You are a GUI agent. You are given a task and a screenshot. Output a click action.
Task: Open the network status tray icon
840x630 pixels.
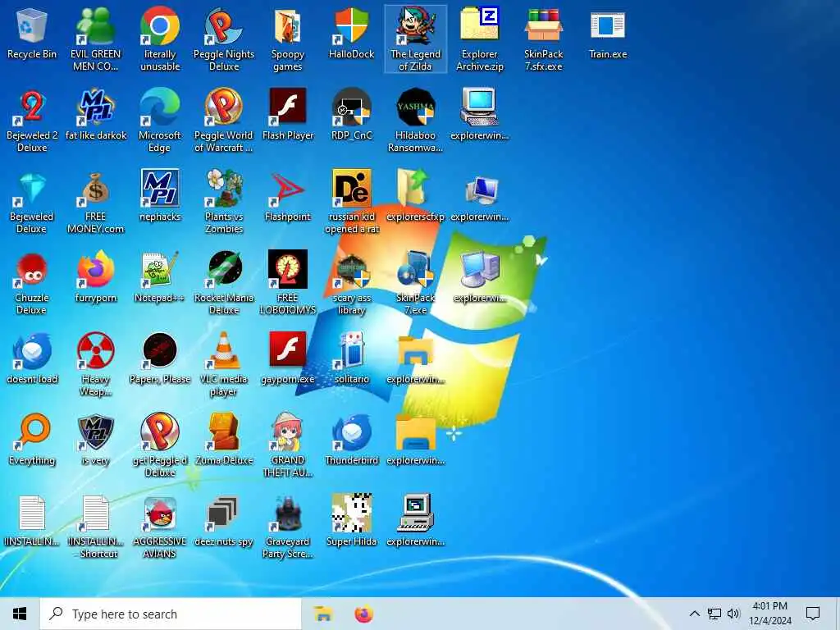click(x=714, y=614)
